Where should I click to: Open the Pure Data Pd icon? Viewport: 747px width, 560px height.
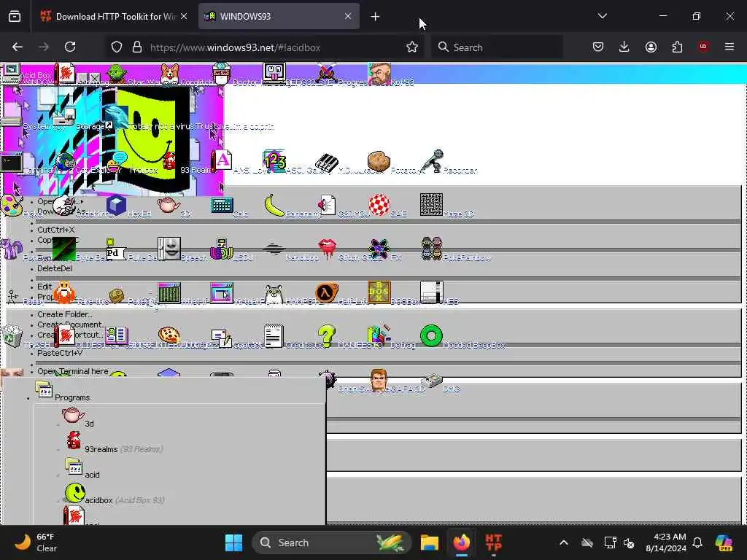(116, 249)
